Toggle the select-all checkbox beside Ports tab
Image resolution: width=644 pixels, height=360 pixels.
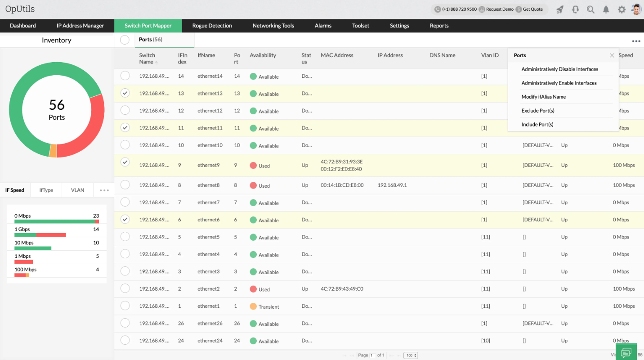(125, 40)
